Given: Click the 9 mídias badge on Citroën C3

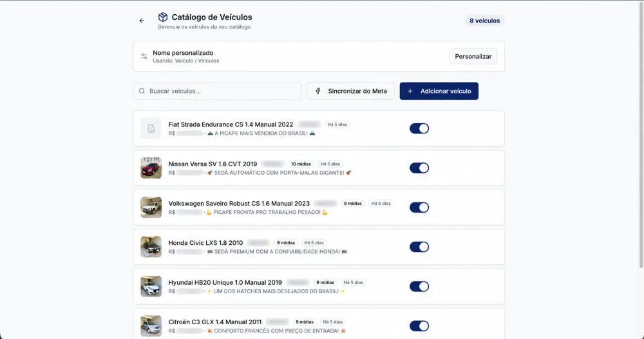Looking at the screenshot, I should (x=305, y=322).
